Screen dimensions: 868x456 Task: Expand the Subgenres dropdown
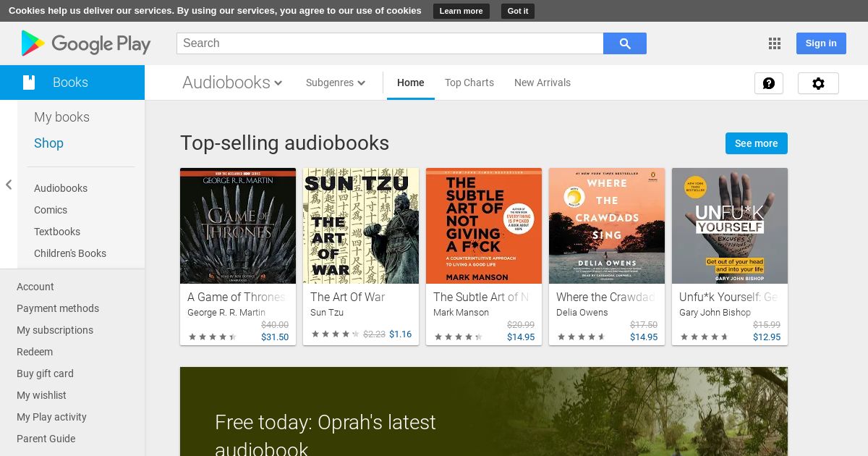click(336, 83)
